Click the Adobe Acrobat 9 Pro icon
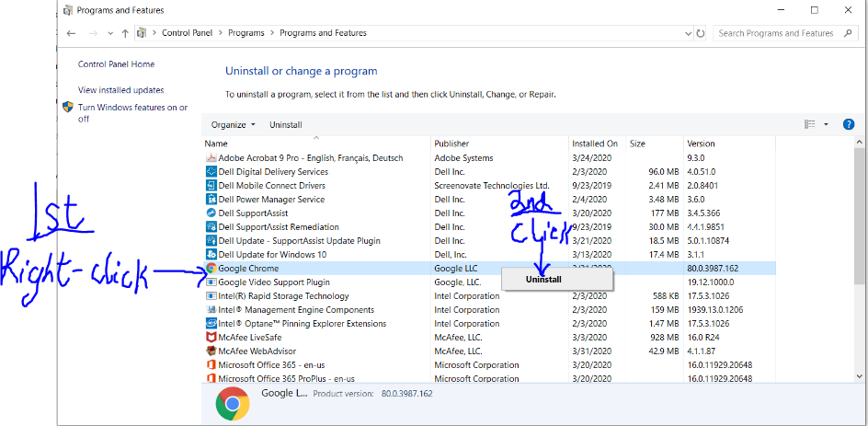The height and width of the screenshot is (426, 868). [x=211, y=158]
